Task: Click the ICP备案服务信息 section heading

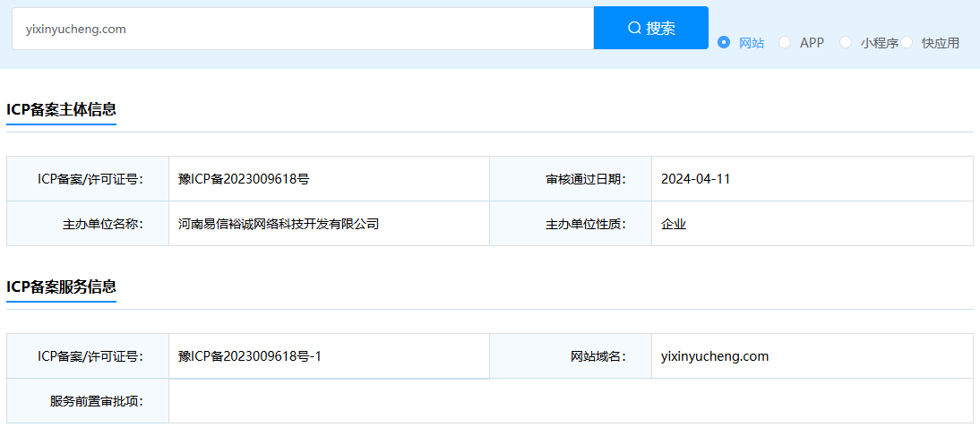Action: [x=62, y=287]
